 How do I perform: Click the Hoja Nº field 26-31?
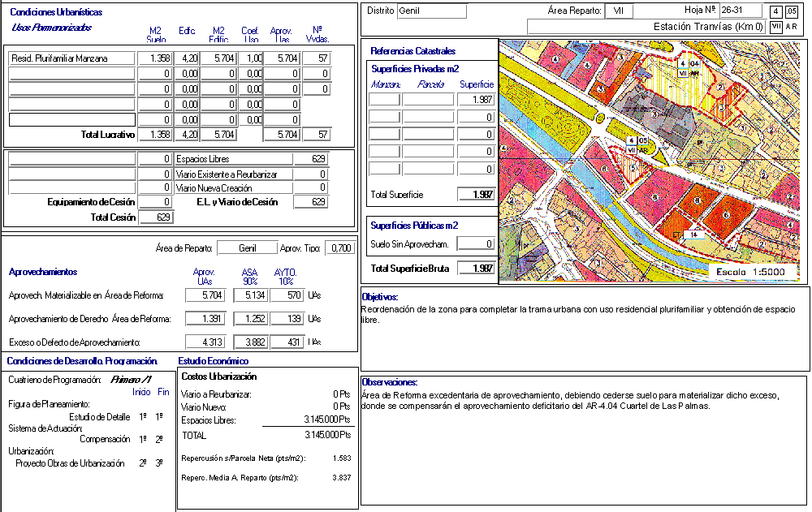point(740,11)
